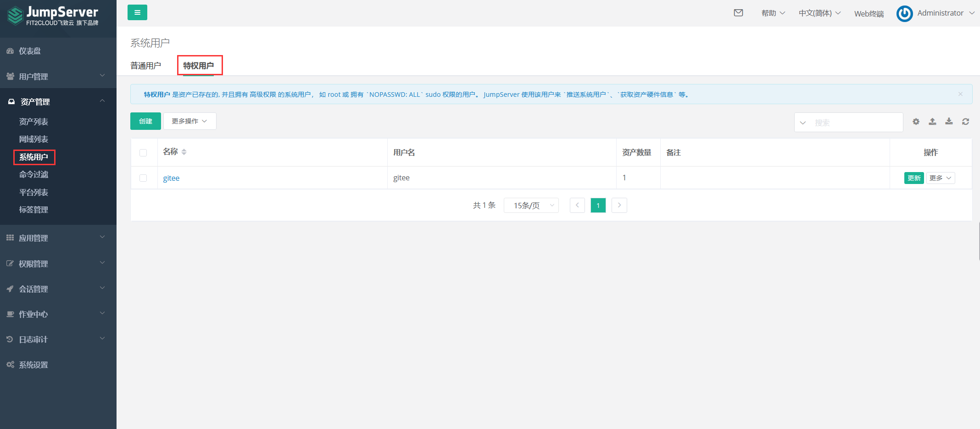Click the 作业中心 coffee icon
This screenshot has width=980, height=429.
(x=10, y=314)
